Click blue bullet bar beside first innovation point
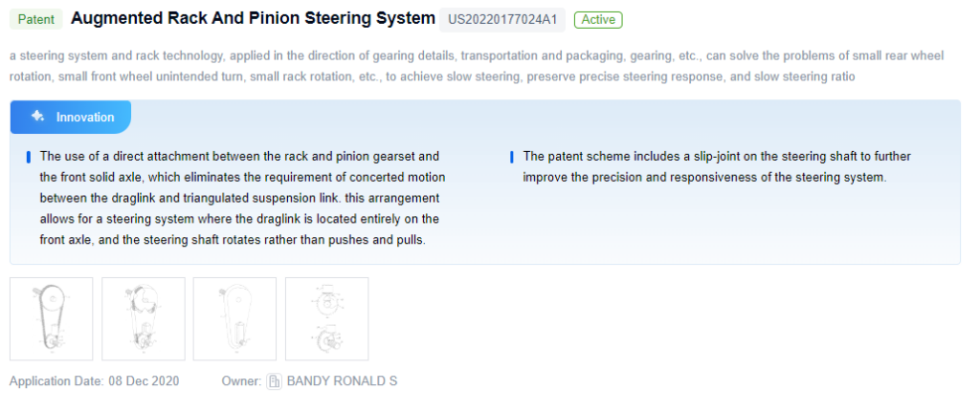The width and height of the screenshot is (980, 412). click(x=29, y=156)
